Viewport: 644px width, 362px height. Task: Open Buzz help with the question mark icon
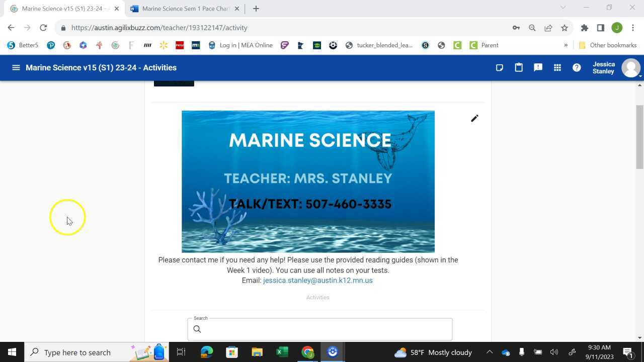577,67
